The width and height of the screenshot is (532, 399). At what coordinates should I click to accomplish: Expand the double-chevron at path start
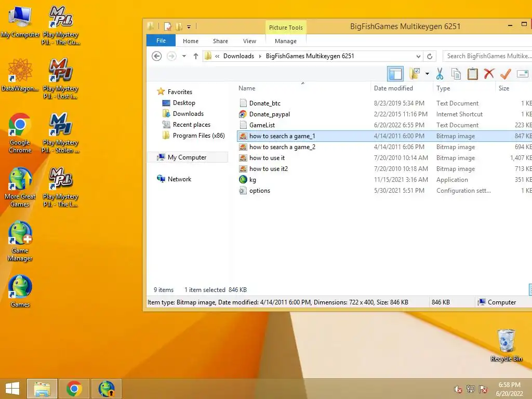coord(217,56)
